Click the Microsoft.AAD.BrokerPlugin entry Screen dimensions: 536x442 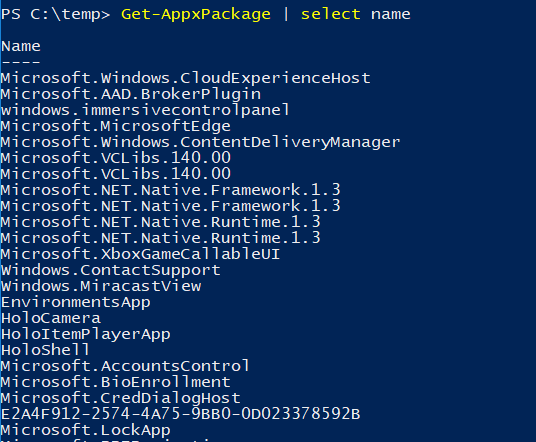131,94
